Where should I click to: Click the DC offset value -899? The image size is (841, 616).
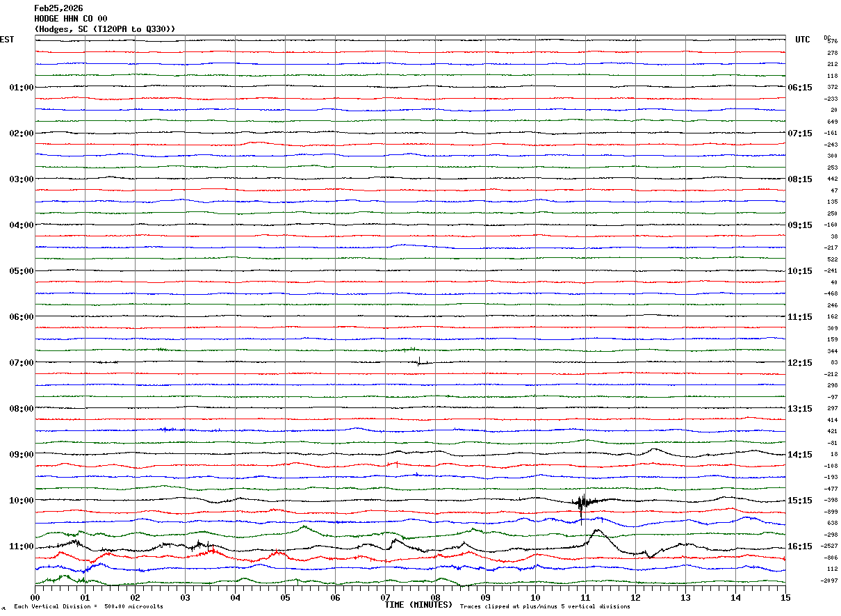831,512
